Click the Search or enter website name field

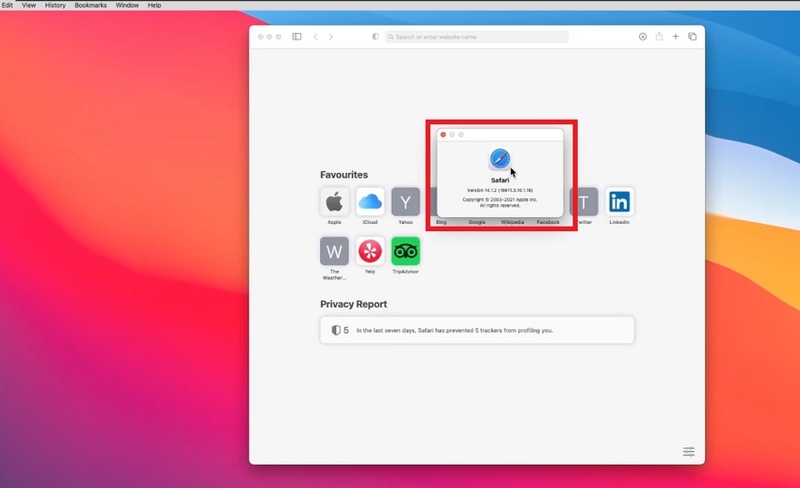pyautogui.click(x=477, y=37)
